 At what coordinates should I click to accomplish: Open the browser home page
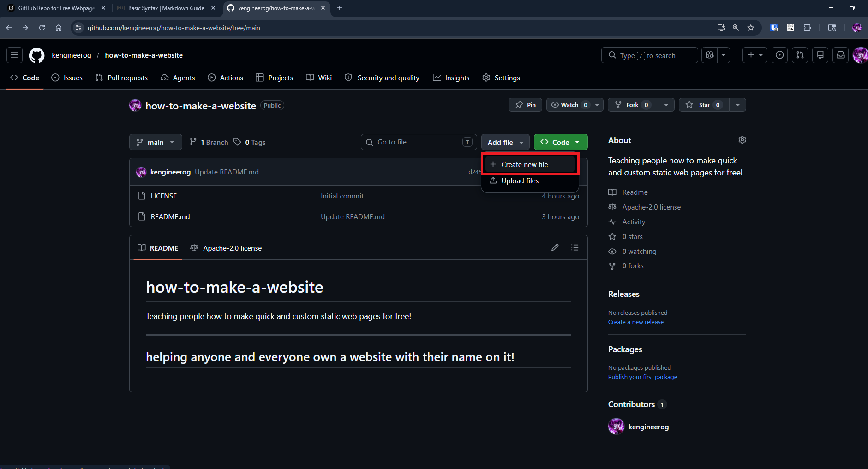tap(59, 28)
